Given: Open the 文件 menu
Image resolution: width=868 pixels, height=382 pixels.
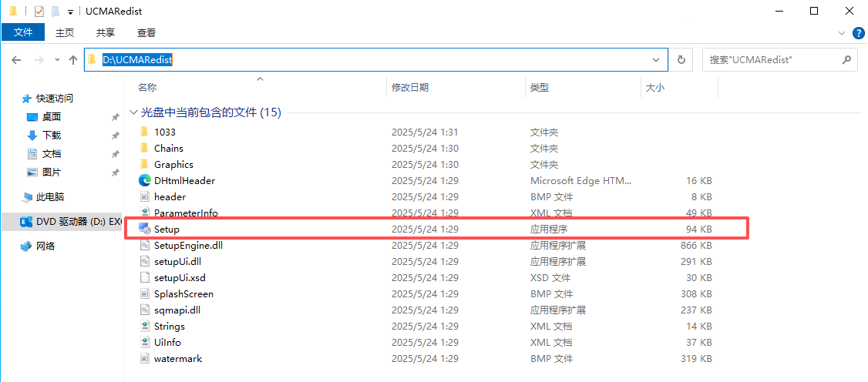Looking at the screenshot, I should (23, 32).
